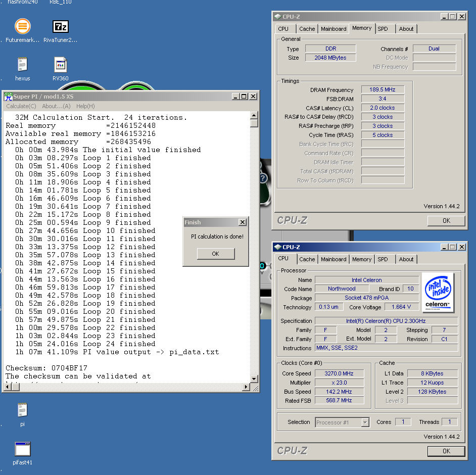
Task: Switch to Memory tab in lower CPU-Z
Action: (x=362, y=259)
